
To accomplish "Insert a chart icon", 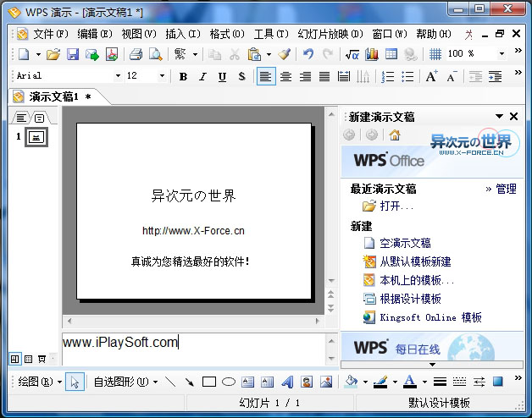I will tap(372, 54).
